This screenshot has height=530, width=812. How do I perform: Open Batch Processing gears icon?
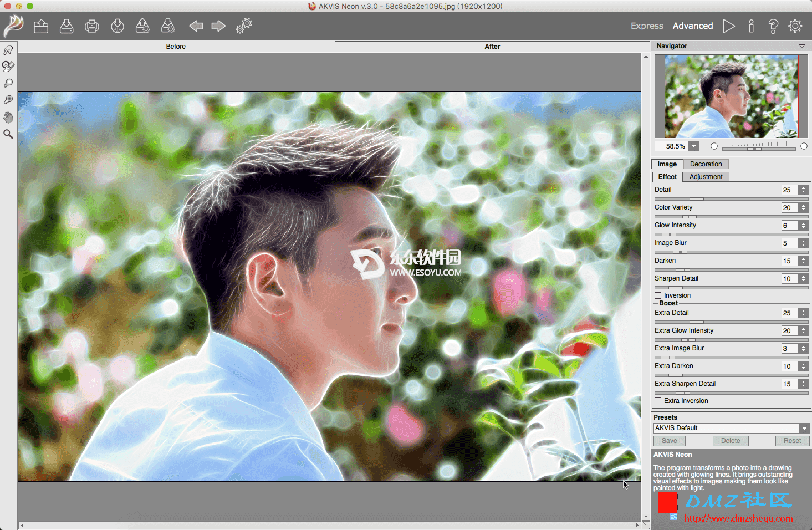244,26
